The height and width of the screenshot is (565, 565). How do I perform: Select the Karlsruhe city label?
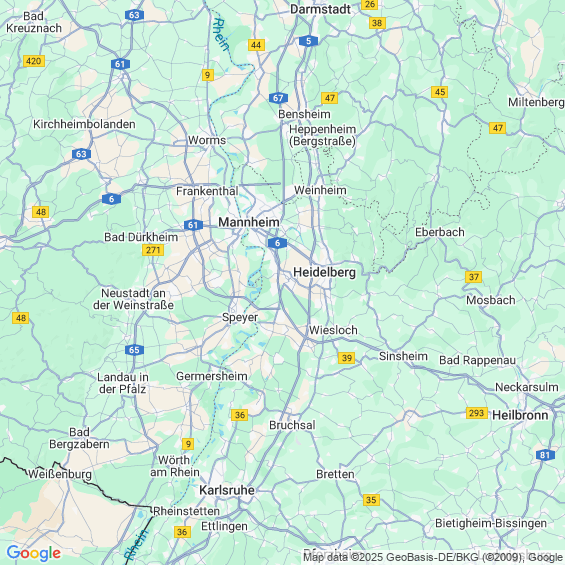point(227,490)
